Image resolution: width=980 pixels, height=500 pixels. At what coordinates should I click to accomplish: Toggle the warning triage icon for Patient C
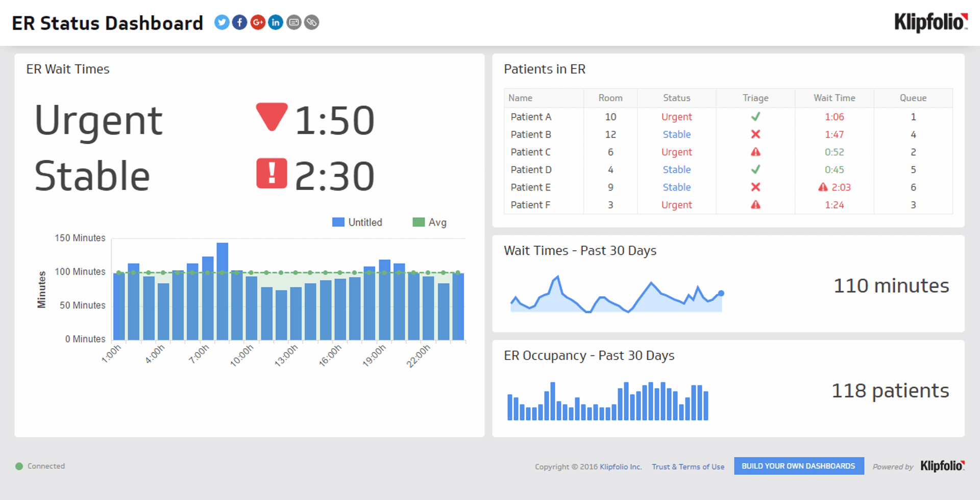coord(755,152)
